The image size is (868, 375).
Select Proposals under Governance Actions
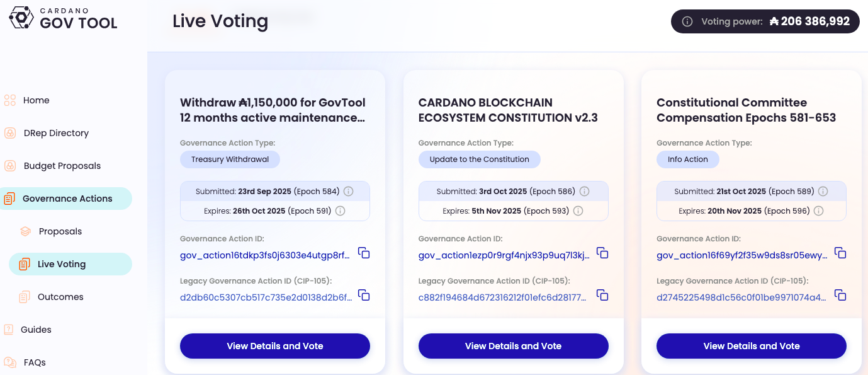tap(60, 231)
